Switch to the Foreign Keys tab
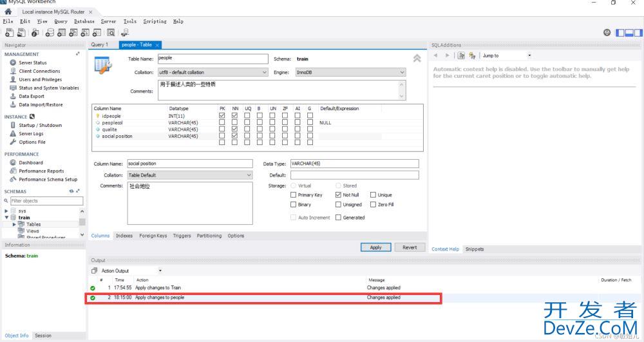Image resolution: width=644 pixels, height=342 pixels. pos(153,236)
